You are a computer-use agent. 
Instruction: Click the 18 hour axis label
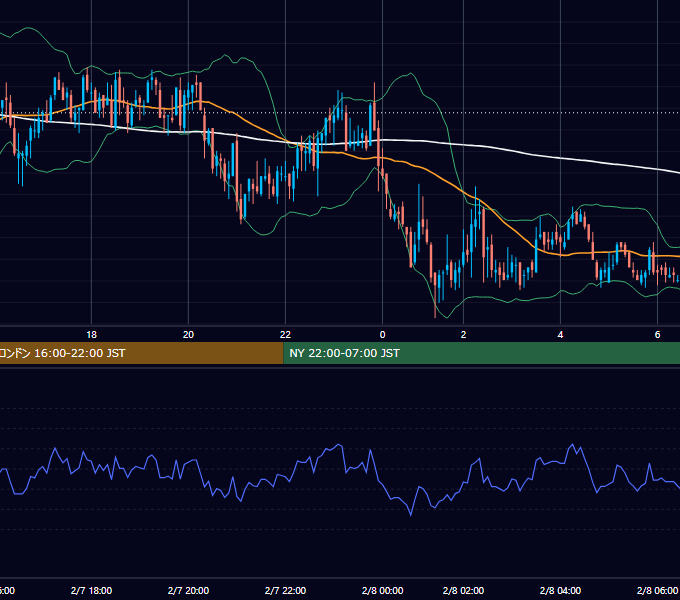coord(92,335)
